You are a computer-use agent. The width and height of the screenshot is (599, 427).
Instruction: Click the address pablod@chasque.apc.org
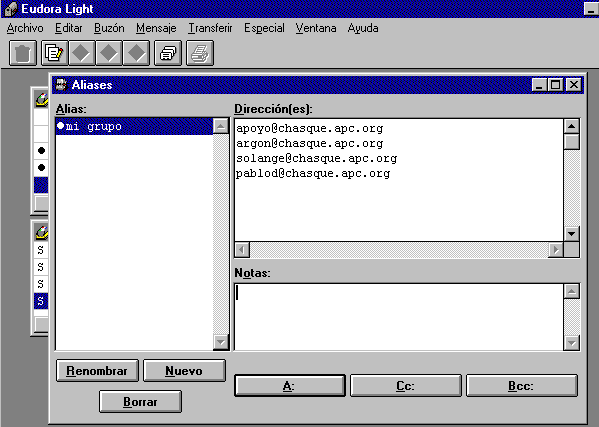coord(313,173)
